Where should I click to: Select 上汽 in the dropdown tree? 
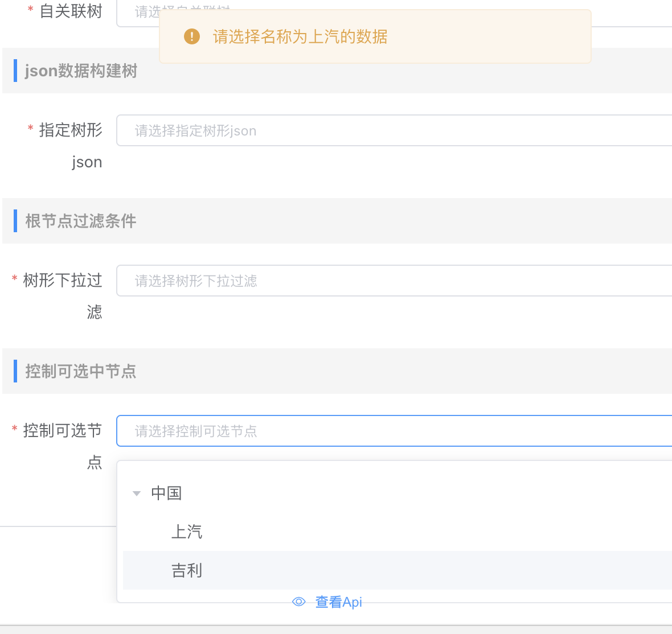click(x=187, y=532)
